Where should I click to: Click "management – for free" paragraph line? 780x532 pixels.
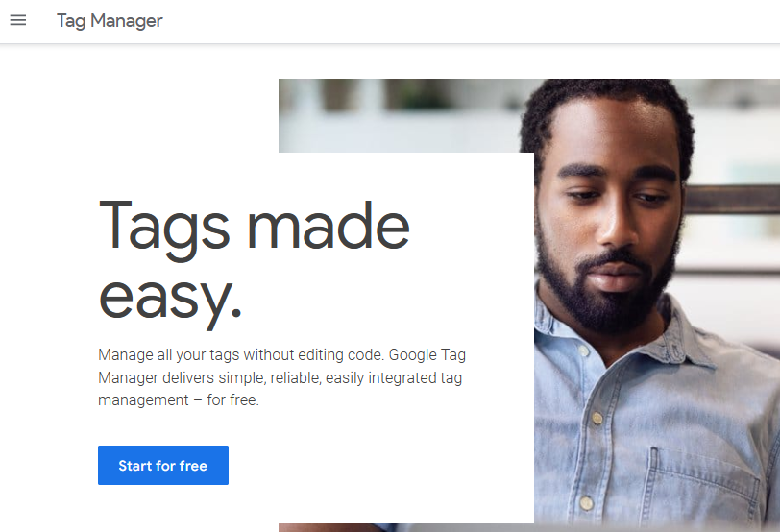click(x=178, y=400)
